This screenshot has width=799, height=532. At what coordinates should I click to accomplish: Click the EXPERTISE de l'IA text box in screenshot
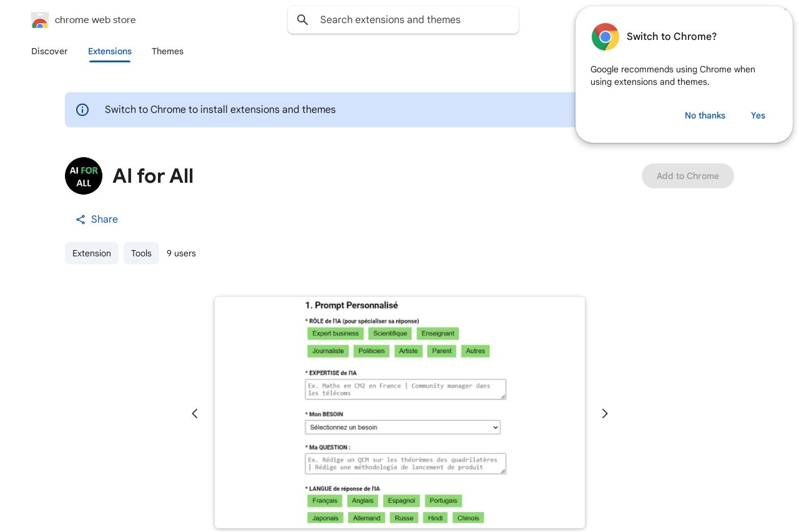click(x=406, y=389)
